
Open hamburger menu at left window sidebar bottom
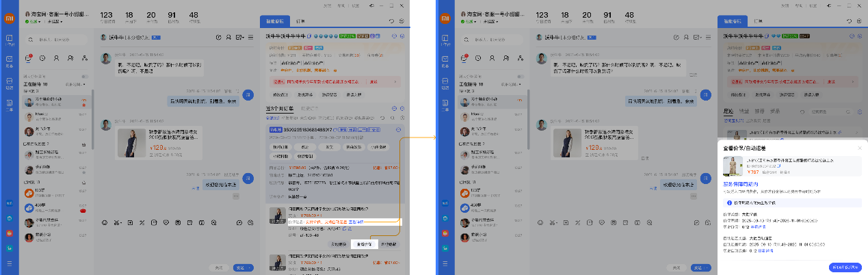click(10, 263)
